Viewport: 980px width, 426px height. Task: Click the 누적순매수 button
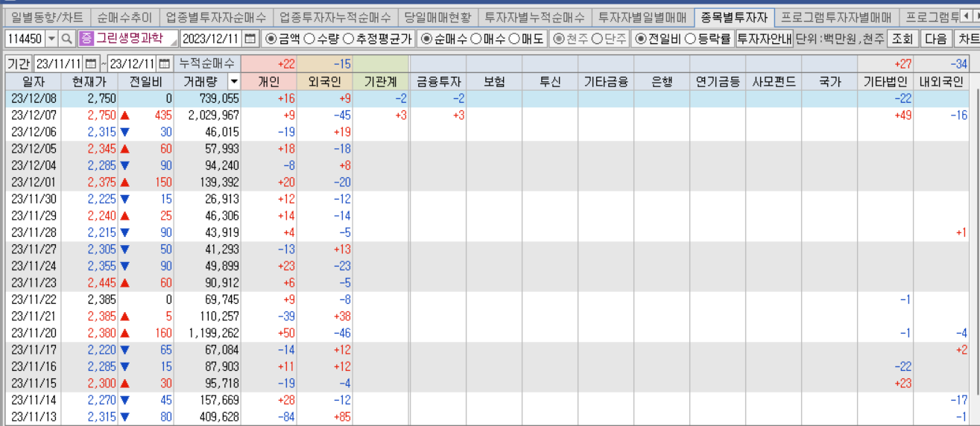point(207,64)
